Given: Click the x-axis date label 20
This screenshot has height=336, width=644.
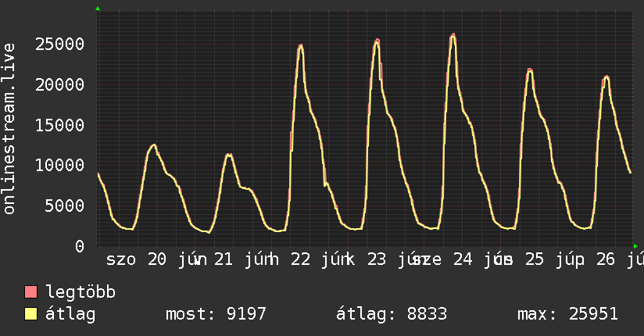Looking at the screenshot, I should pyautogui.click(x=157, y=259).
